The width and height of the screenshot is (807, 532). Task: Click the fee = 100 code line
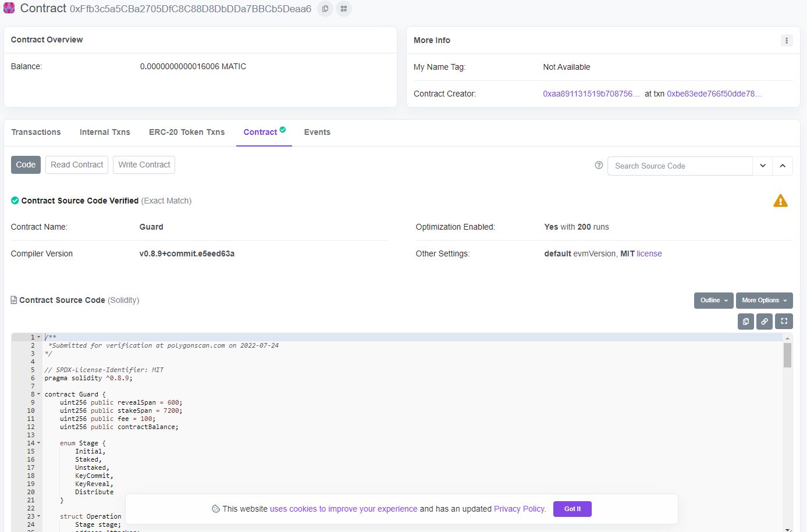tap(108, 419)
